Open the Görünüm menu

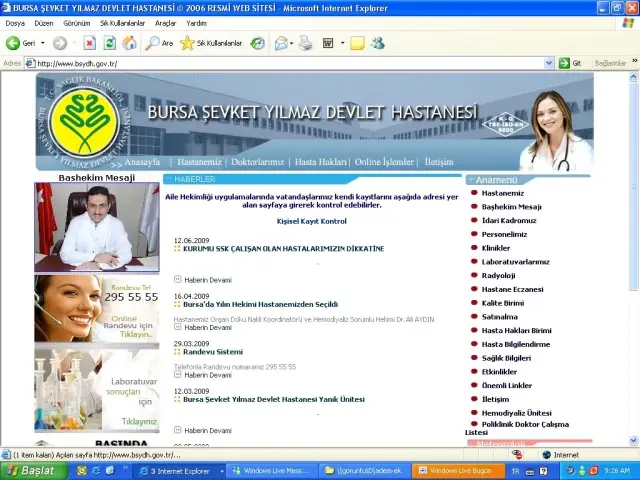tap(77, 23)
